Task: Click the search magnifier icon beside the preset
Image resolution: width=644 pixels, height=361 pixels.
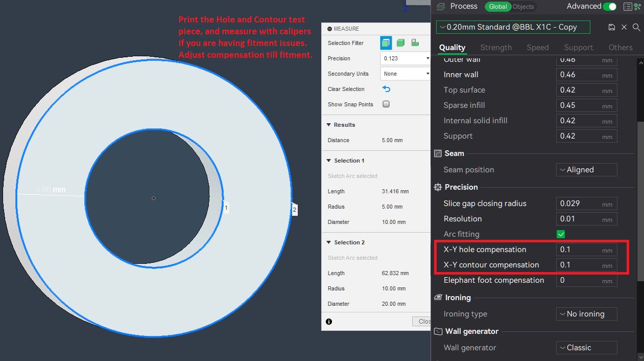Action: click(x=636, y=27)
